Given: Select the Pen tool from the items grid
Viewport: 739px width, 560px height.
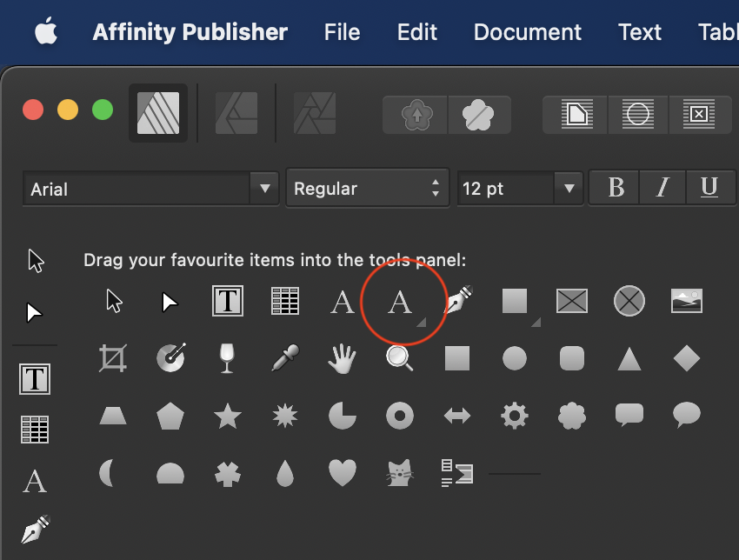Looking at the screenshot, I should [457, 300].
